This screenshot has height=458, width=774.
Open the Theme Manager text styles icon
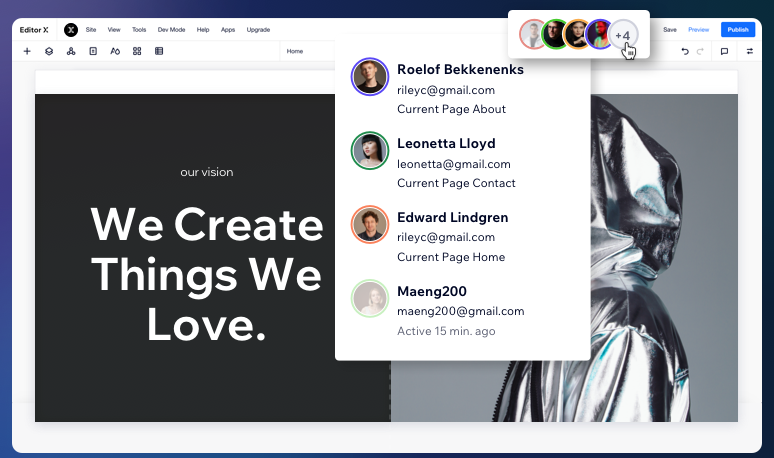click(x=115, y=51)
